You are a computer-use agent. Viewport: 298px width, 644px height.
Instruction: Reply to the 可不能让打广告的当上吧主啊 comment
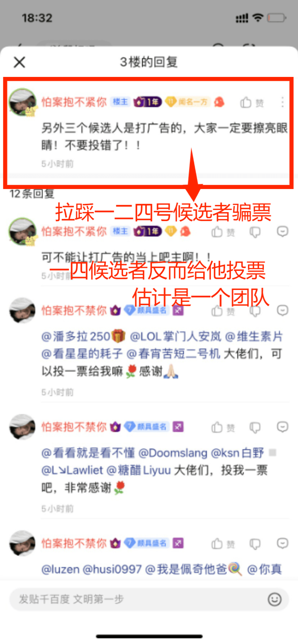(283, 231)
